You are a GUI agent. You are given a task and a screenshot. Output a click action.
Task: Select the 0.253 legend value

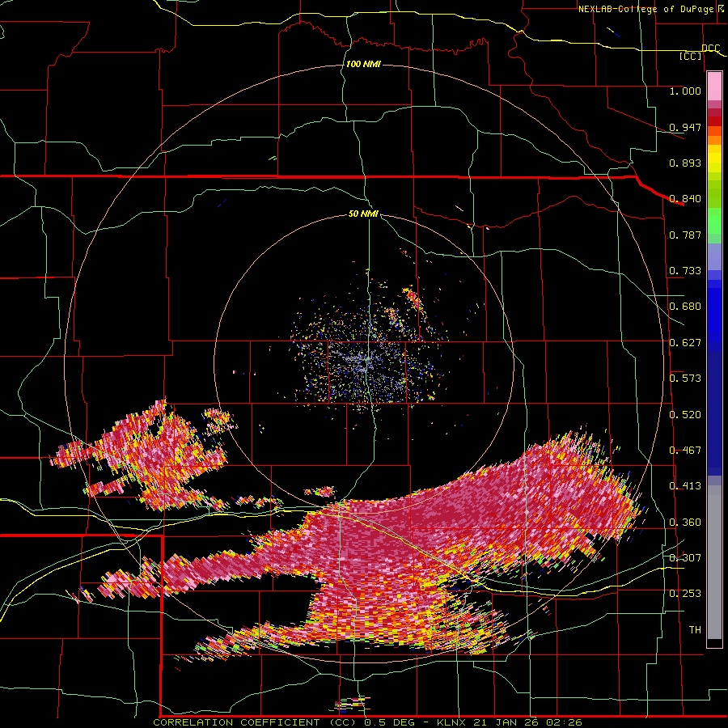pyautogui.click(x=685, y=594)
